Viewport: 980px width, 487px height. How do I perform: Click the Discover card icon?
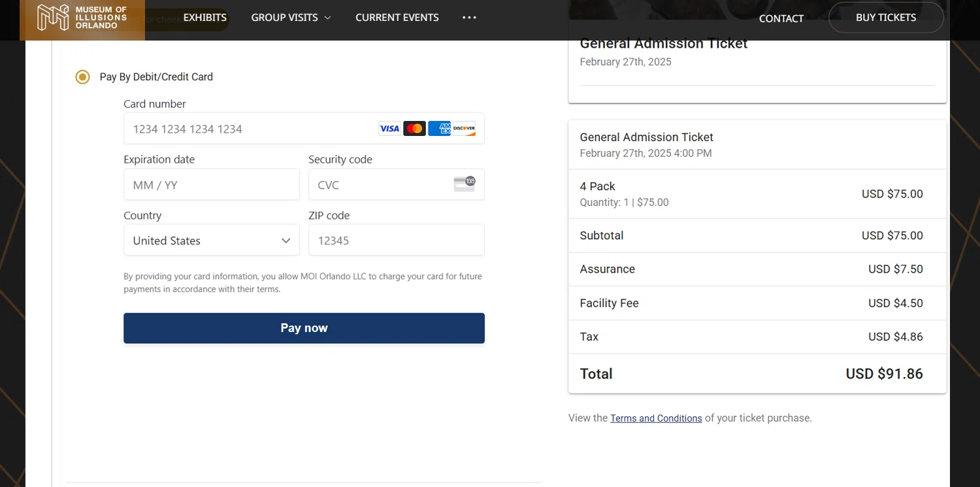coord(464,129)
